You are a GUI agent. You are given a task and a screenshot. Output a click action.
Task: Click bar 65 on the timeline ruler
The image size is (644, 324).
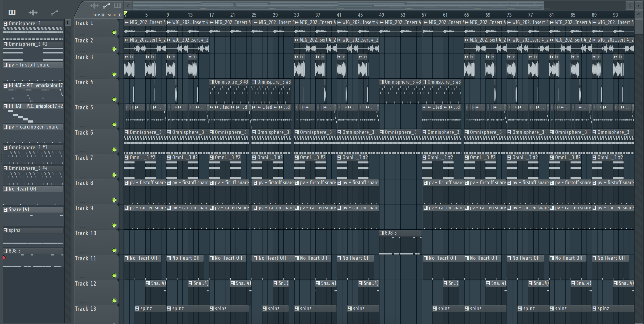[x=467, y=15]
